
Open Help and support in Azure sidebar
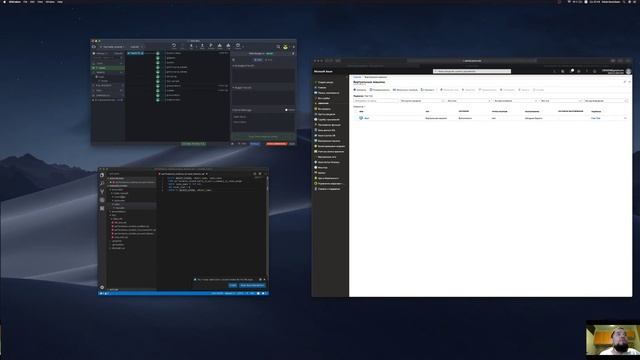tap(328, 189)
